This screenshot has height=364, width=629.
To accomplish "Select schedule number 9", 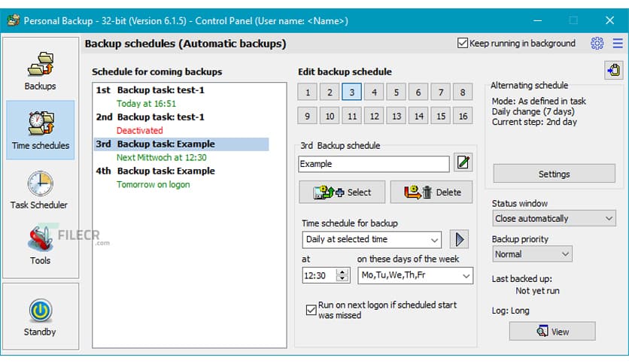I will point(308,116).
